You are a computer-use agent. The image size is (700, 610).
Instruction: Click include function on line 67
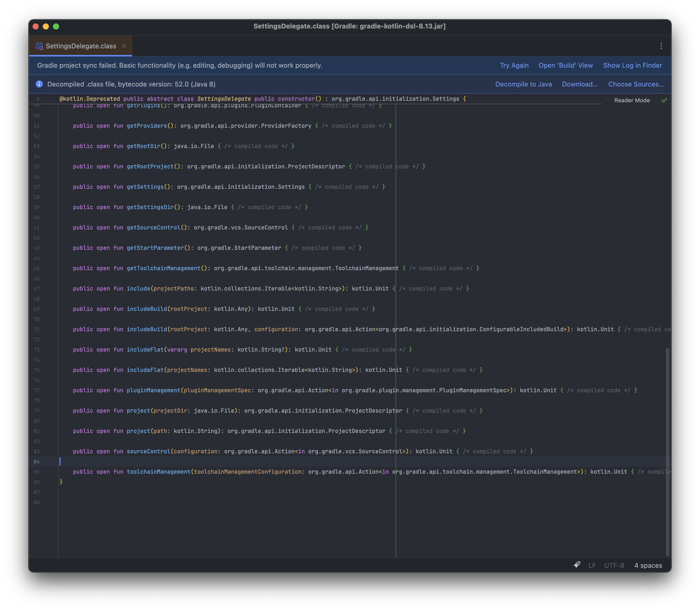[138, 289]
